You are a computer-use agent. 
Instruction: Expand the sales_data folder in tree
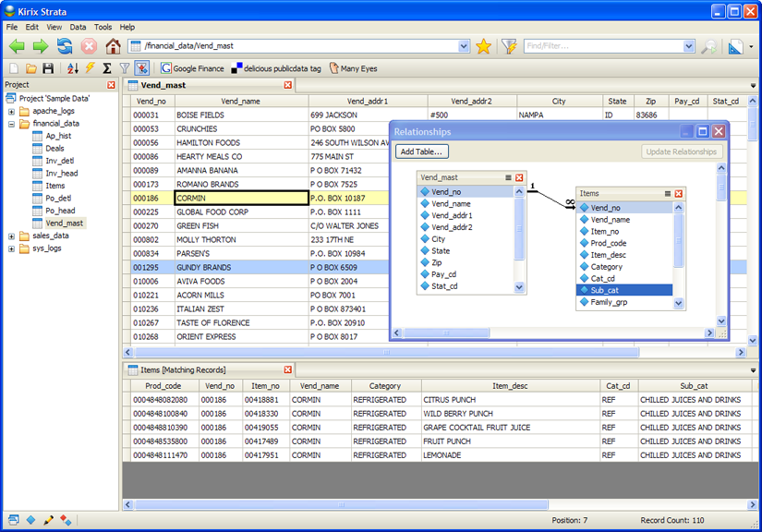click(12, 236)
